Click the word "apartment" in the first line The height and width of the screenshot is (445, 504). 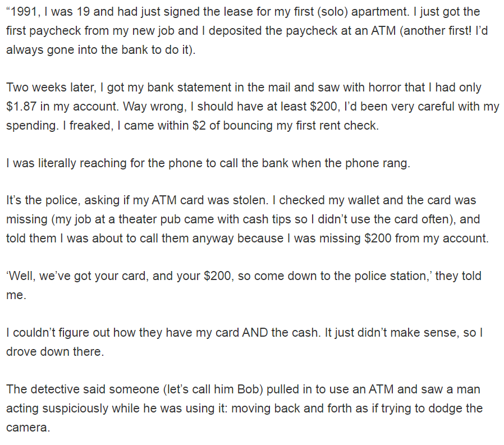[x=379, y=12]
